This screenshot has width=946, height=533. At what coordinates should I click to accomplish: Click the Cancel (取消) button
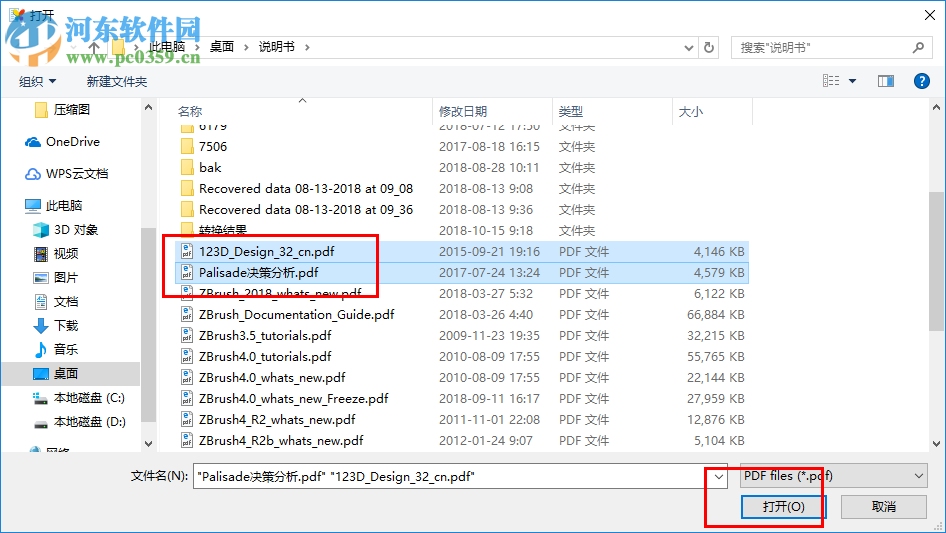pyautogui.click(x=883, y=506)
